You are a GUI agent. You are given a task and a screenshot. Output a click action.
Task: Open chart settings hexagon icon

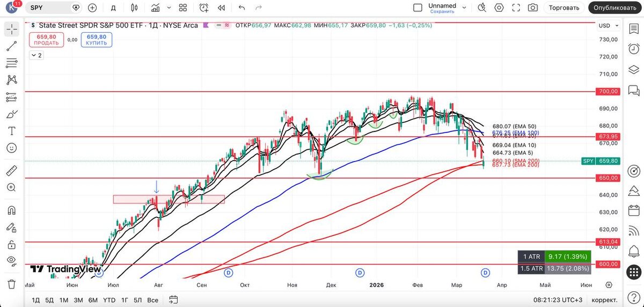point(500,8)
